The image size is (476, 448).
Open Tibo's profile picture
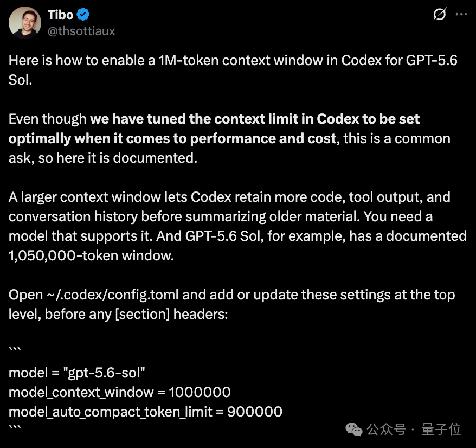click(x=25, y=22)
